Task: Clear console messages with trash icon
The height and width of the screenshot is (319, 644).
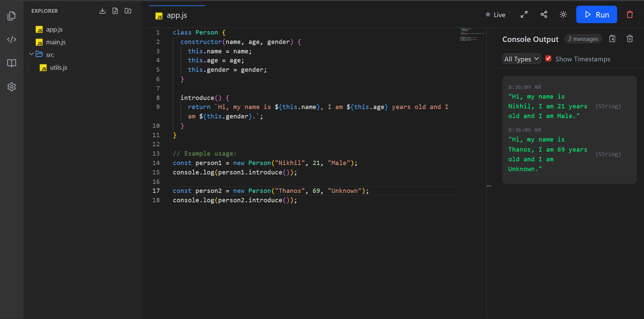Action: tap(629, 39)
